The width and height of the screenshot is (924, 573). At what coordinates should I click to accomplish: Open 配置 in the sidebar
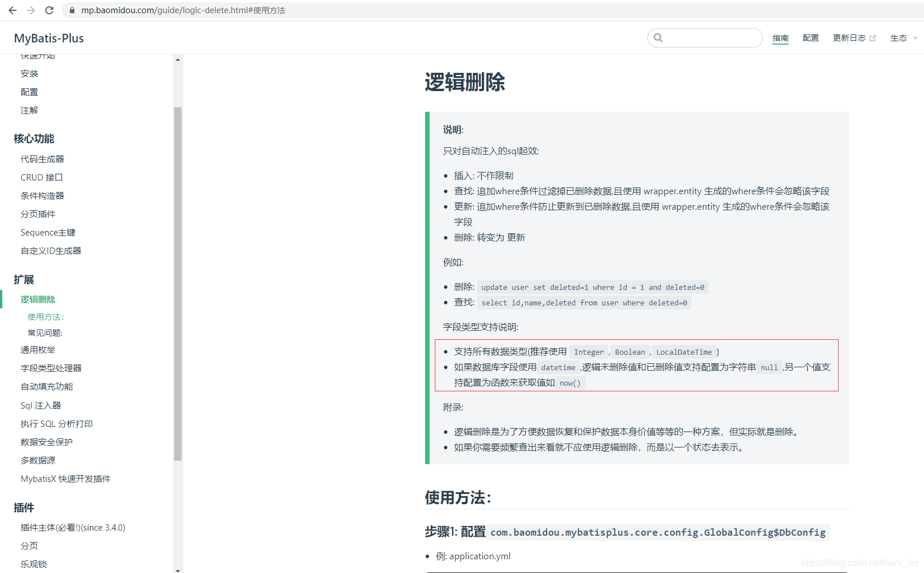[x=29, y=92]
